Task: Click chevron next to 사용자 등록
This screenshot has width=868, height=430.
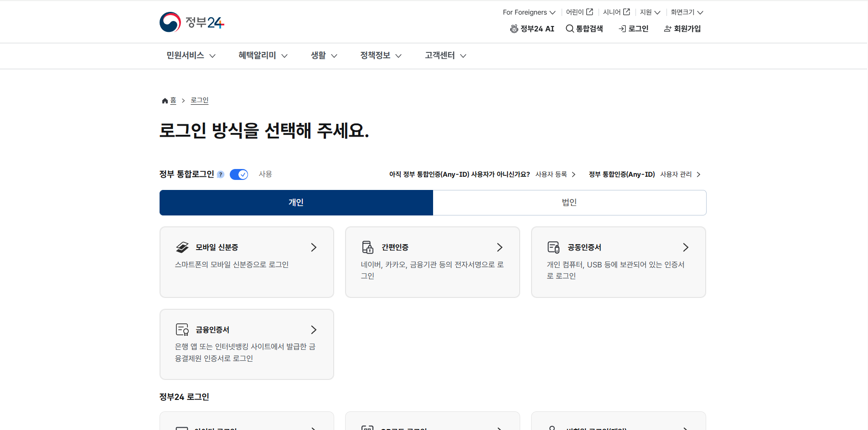Action: pos(573,174)
